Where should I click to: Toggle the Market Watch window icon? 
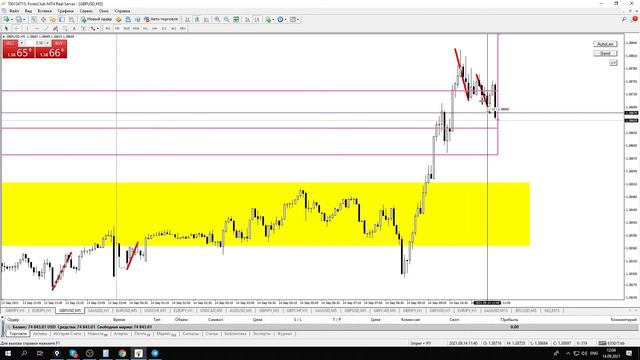click(x=34, y=19)
